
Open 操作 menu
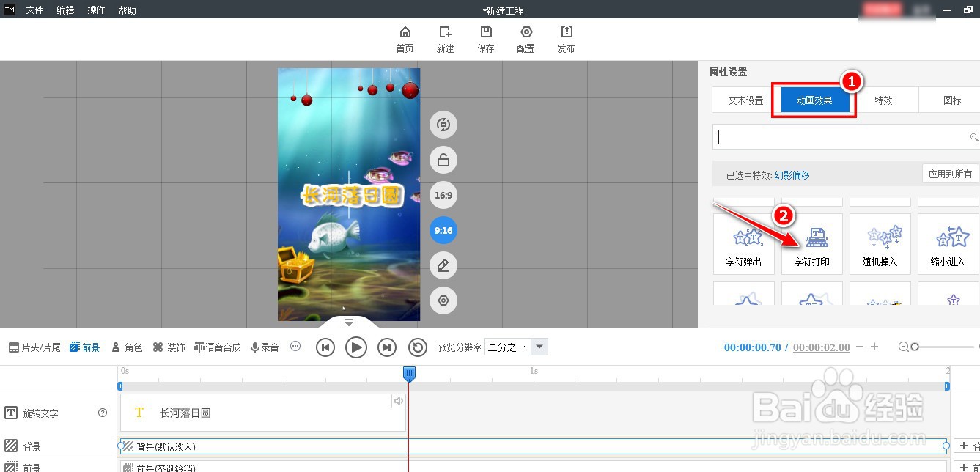click(96, 10)
